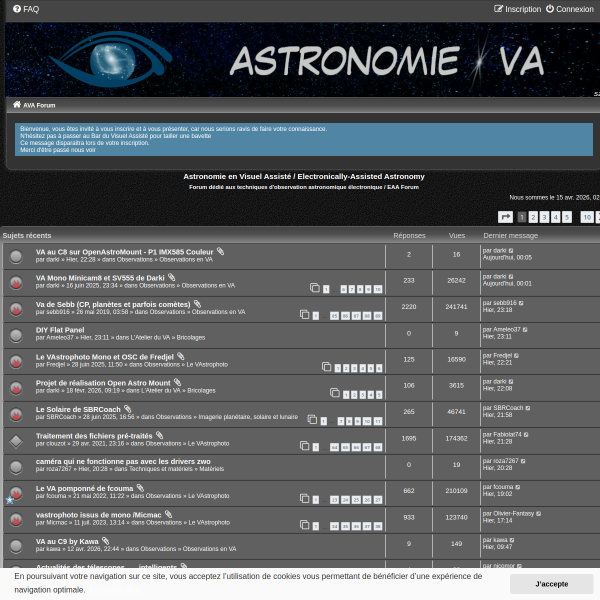View last post icon by sebb916
The height and width of the screenshot is (600, 600).
coord(521,303)
